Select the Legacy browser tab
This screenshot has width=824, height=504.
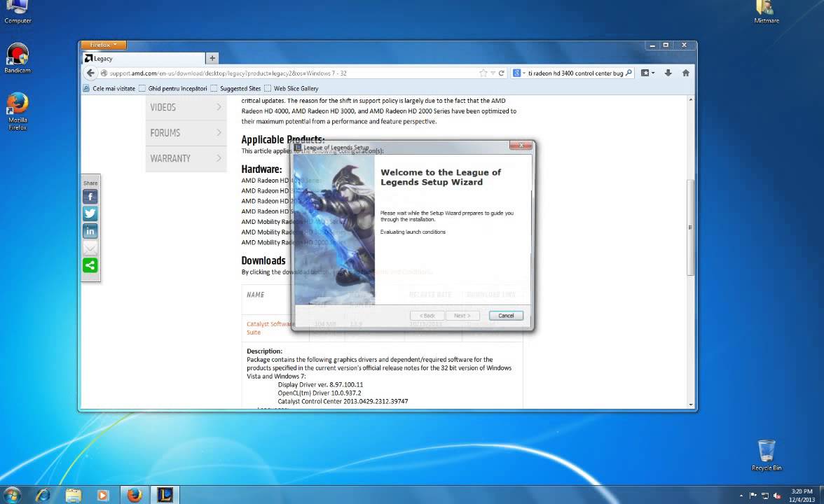tap(144, 58)
